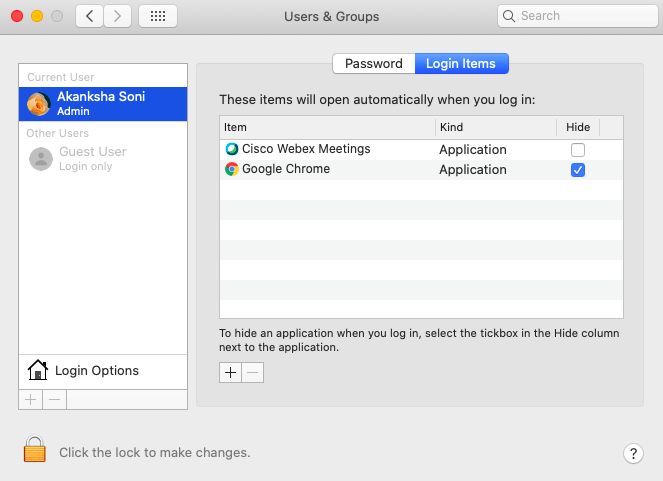The width and height of the screenshot is (663, 481).
Task: Select the Cisco Webex Meetings icon
Action: pyautogui.click(x=232, y=149)
